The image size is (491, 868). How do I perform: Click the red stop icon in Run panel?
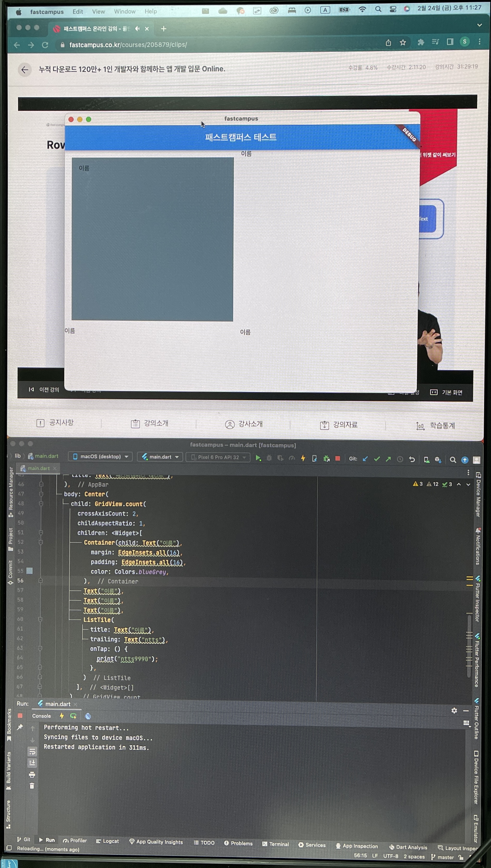pyautogui.click(x=20, y=715)
